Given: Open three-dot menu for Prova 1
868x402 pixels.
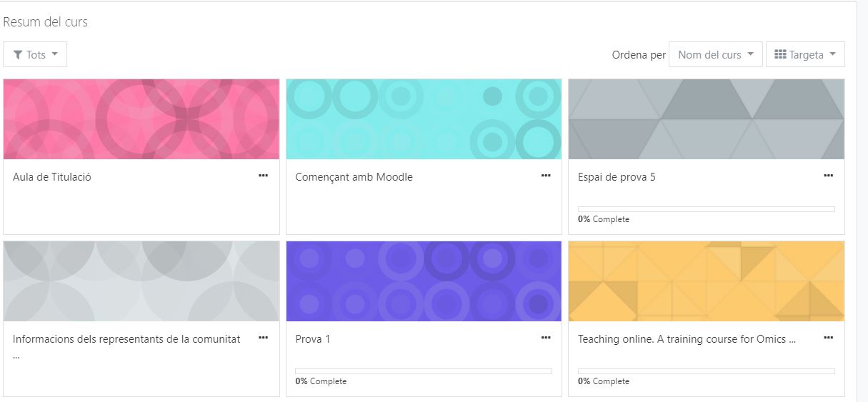Looking at the screenshot, I should [546, 337].
